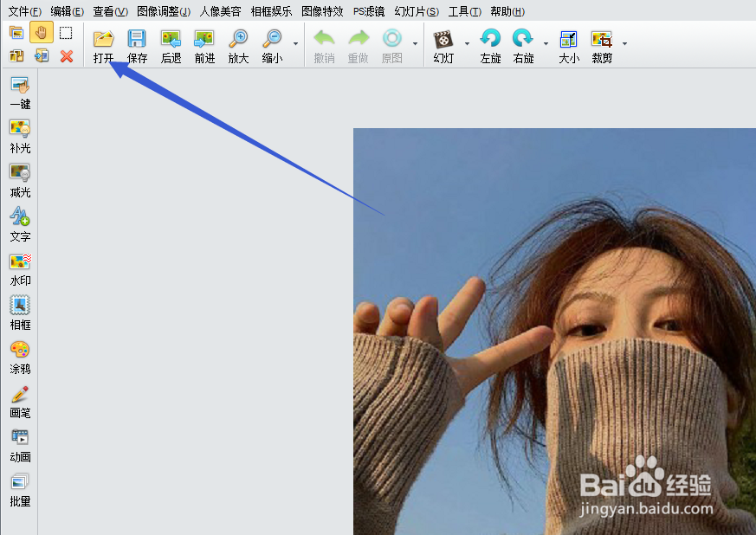Click the red X delete icon
756x535 pixels.
coord(67,56)
